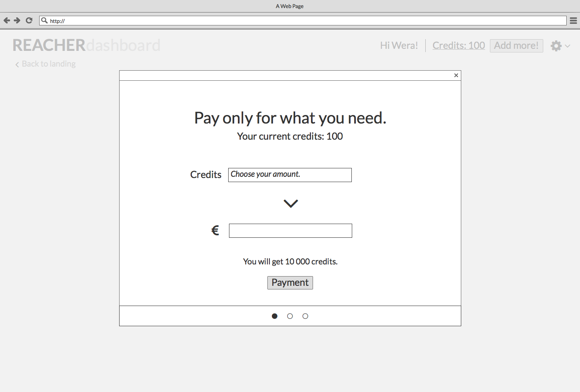Viewport: 580px width, 392px height.
Task: Click the 'Credits' field label
Action: (206, 174)
